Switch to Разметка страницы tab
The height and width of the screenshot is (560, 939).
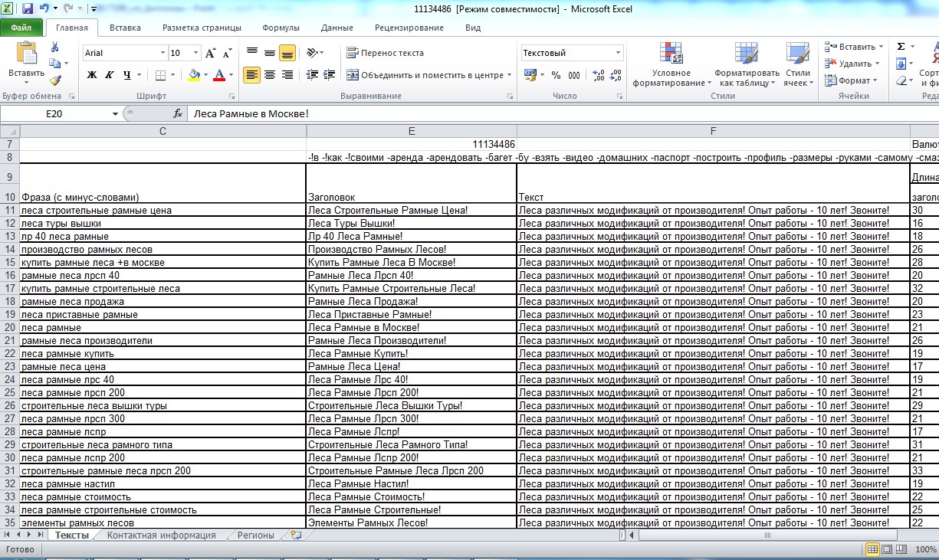click(x=202, y=28)
